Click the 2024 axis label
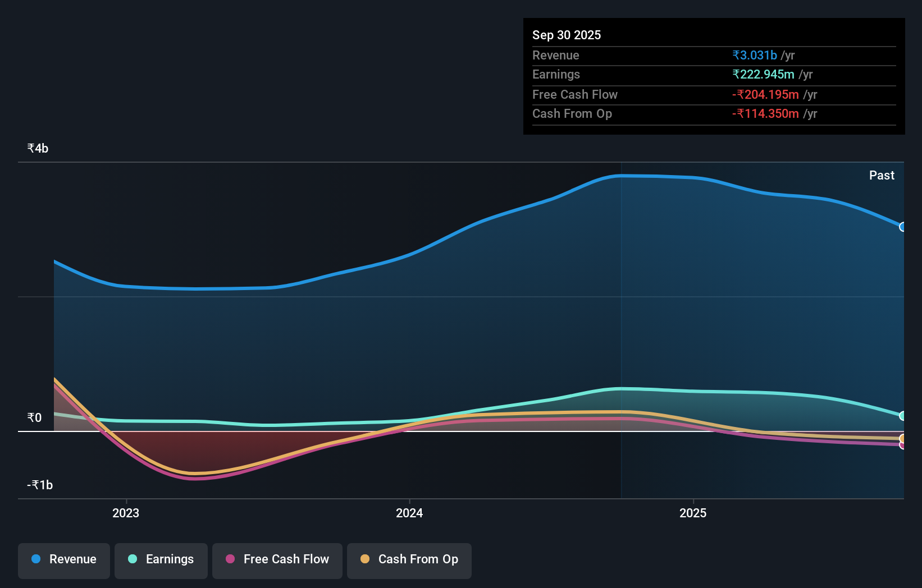 409,512
